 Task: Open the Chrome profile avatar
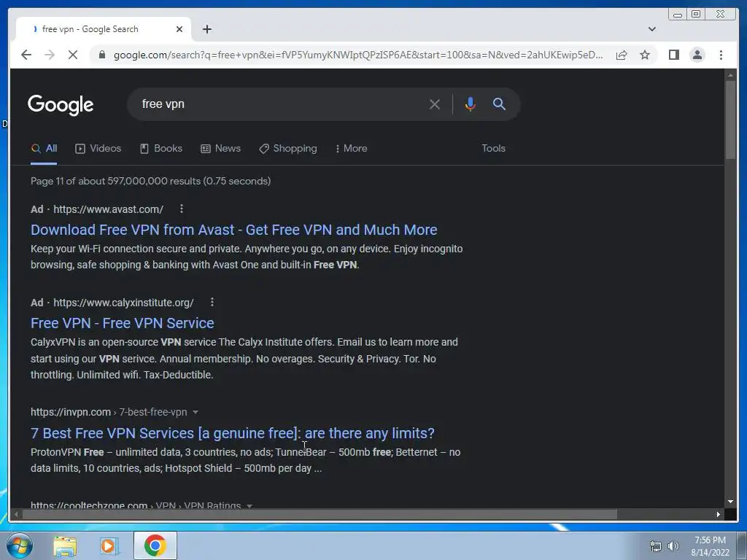(x=697, y=55)
